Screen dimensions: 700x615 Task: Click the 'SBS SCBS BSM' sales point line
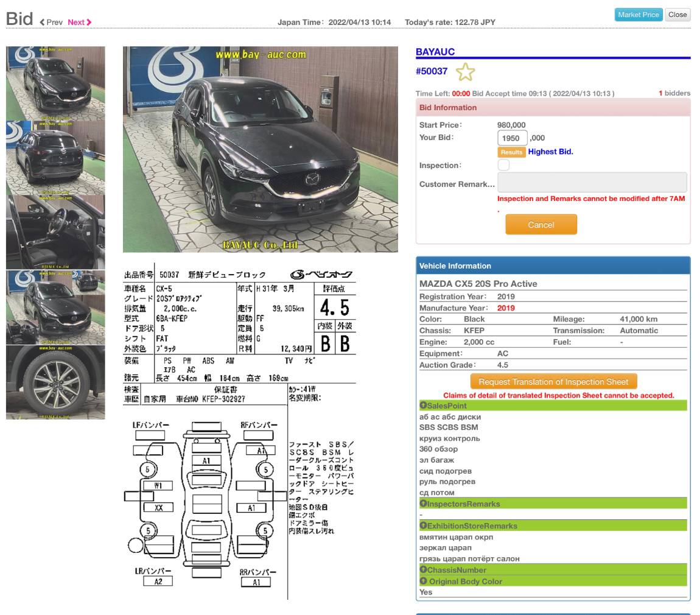pos(449,427)
